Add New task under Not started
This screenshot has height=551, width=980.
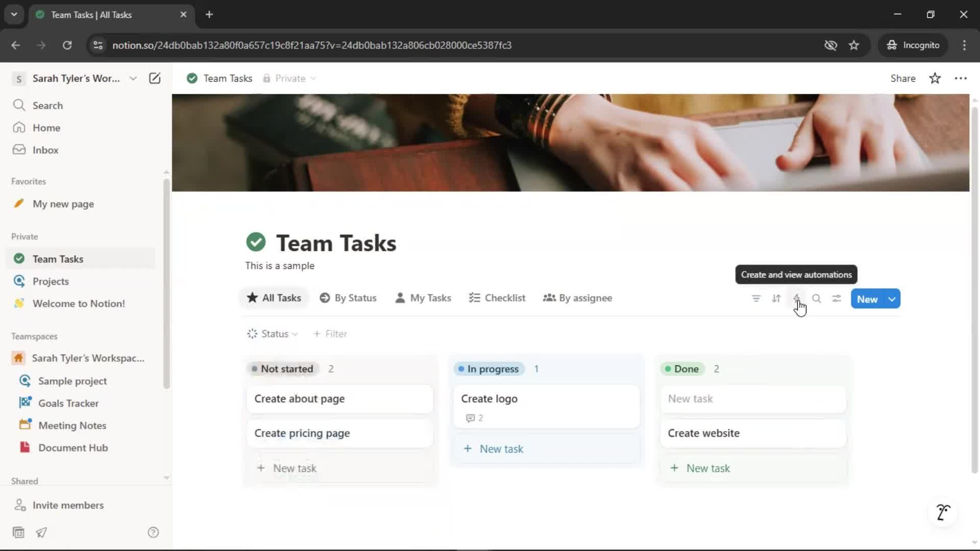[340, 468]
